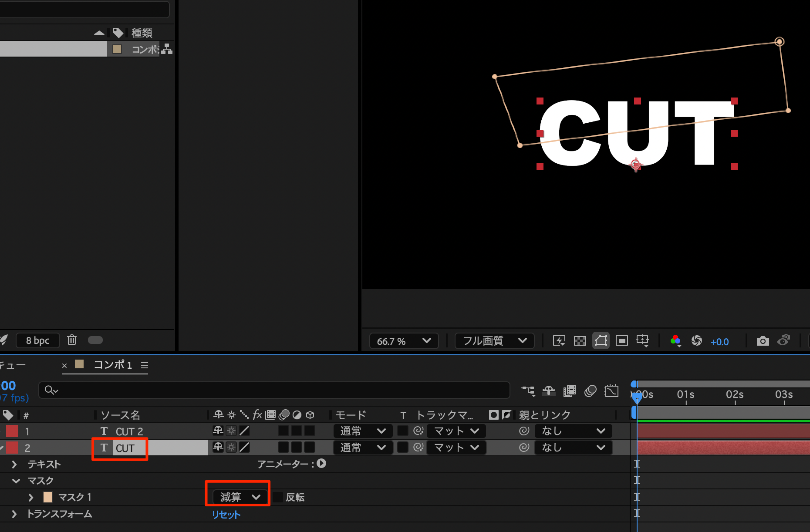The height and width of the screenshot is (532, 810).
Task: Toggle preserve transparency box for CUT 2 layer
Action: [403, 431]
